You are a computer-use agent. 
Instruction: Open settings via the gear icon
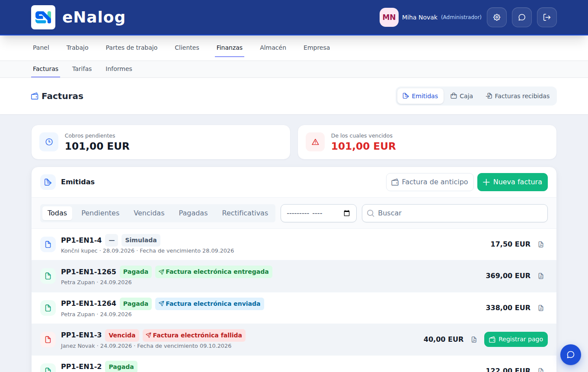(x=497, y=17)
